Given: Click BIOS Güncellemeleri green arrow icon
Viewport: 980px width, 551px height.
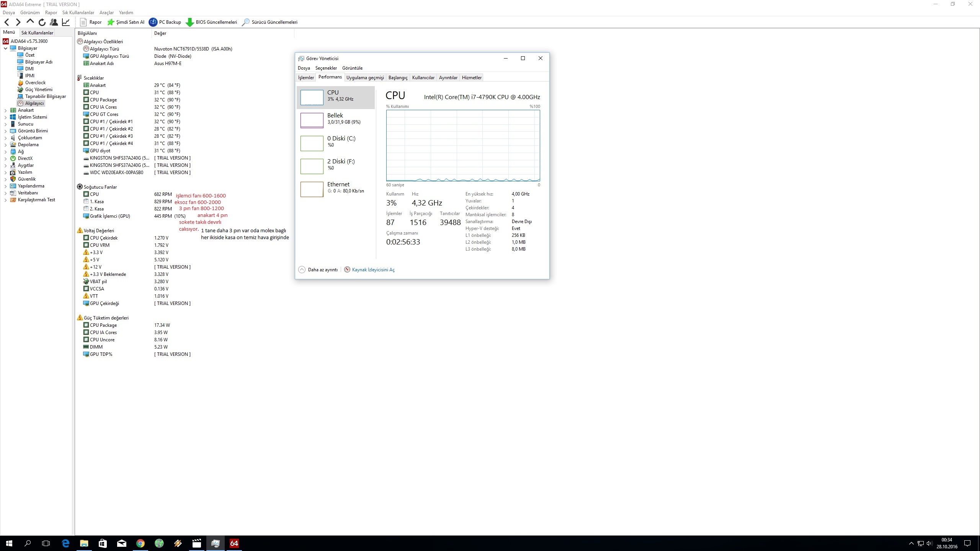Looking at the screenshot, I should [x=189, y=22].
